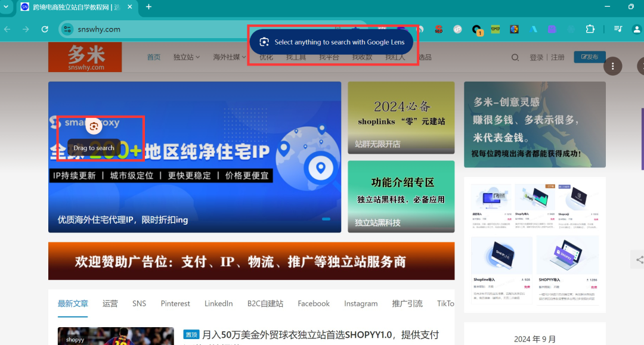
Task: Open the reading list music-note icon in toolbar
Action: click(x=618, y=29)
